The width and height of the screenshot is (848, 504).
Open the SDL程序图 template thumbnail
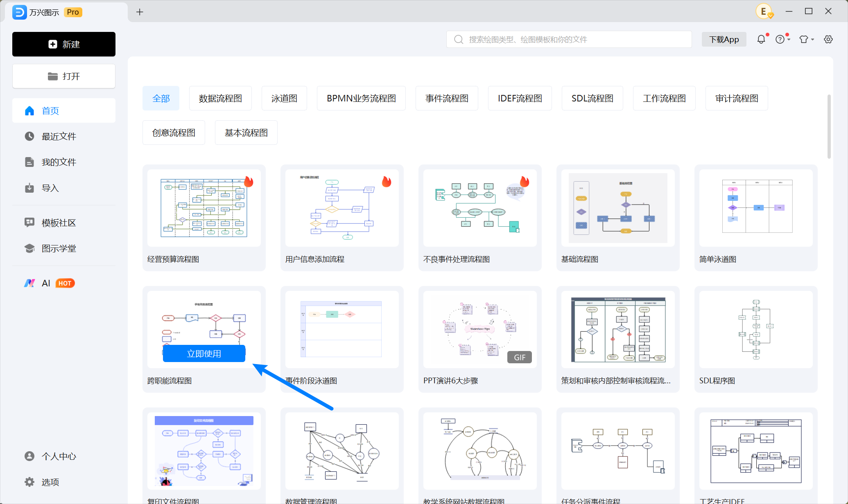pyautogui.click(x=756, y=329)
